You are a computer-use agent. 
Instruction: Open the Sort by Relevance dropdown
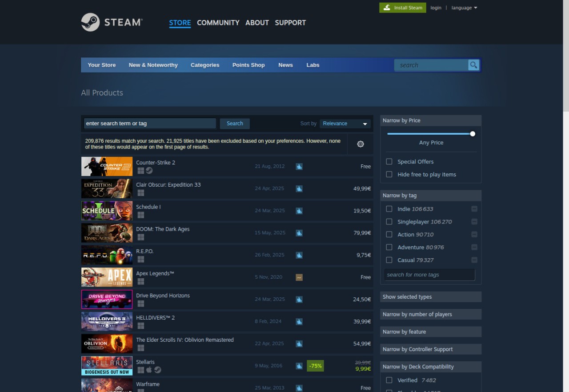pyautogui.click(x=345, y=124)
